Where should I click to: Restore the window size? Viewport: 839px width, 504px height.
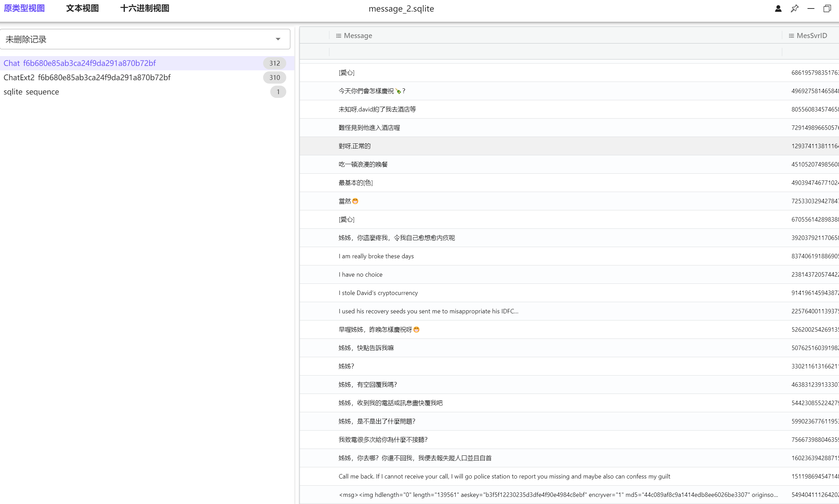pos(827,8)
